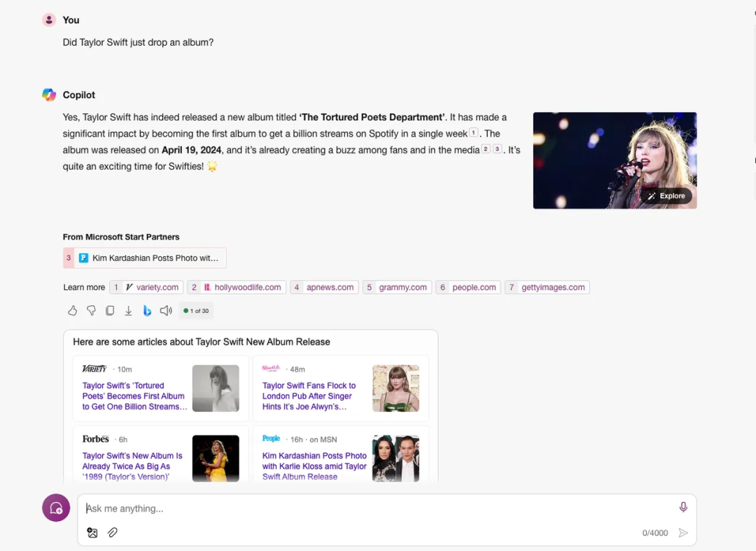Click the People logo on article card
Screen dimensions: 756x551
pos(271,439)
